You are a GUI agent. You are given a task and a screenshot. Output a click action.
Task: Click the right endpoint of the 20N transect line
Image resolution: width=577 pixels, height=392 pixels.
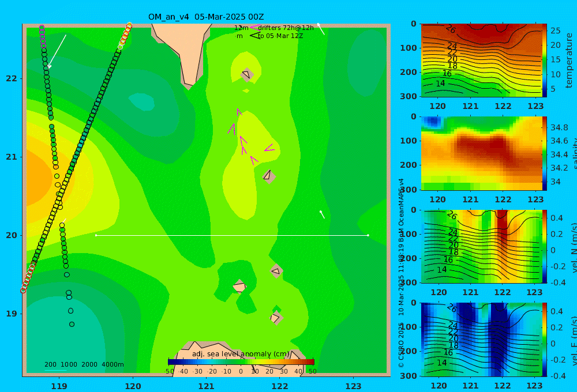tap(368, 235)
